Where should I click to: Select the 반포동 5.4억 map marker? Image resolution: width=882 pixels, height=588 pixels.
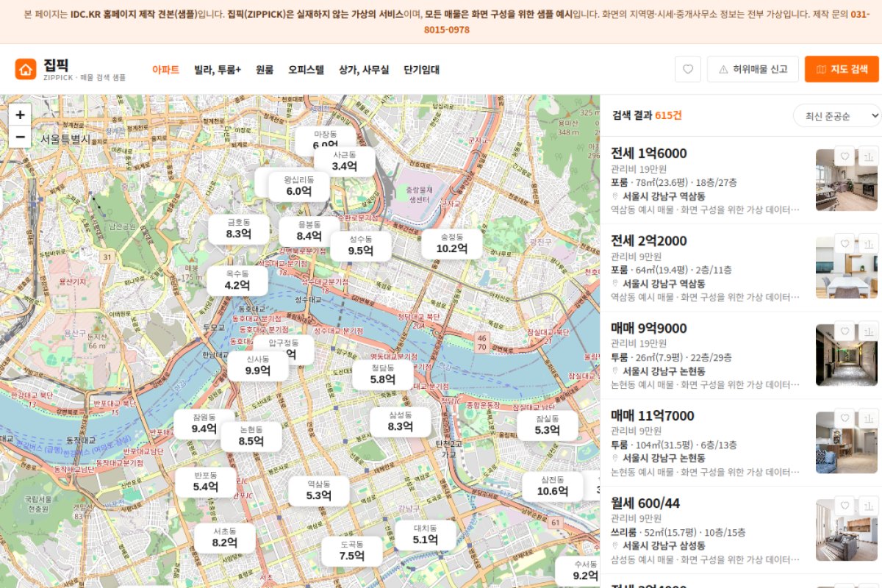pyautogui.click(x=206, y=481)
